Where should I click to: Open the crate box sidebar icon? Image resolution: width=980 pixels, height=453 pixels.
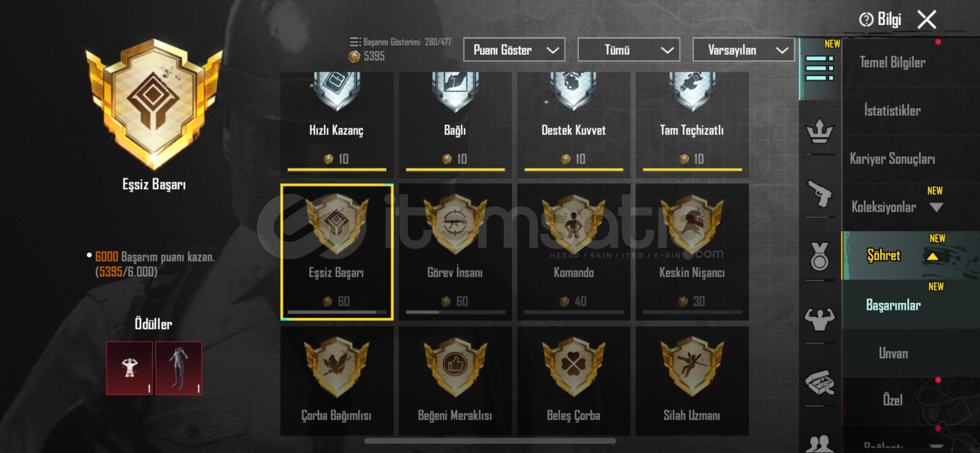pyautogui.click(x=819, y=383)
